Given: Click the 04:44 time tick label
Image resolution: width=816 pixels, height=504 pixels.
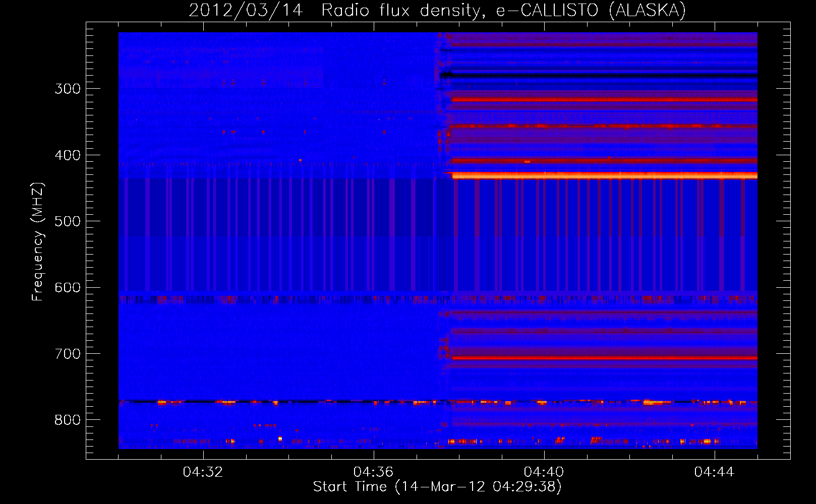Looking at the screenshot, I should click(714, 472).
